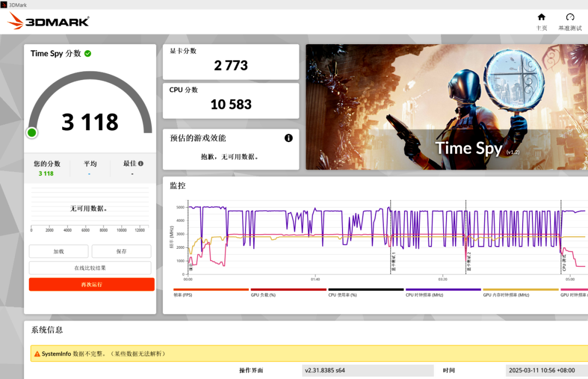Click the green dot on score gauge
This screenshot has height=379, width=588.
tap(32, 132)
